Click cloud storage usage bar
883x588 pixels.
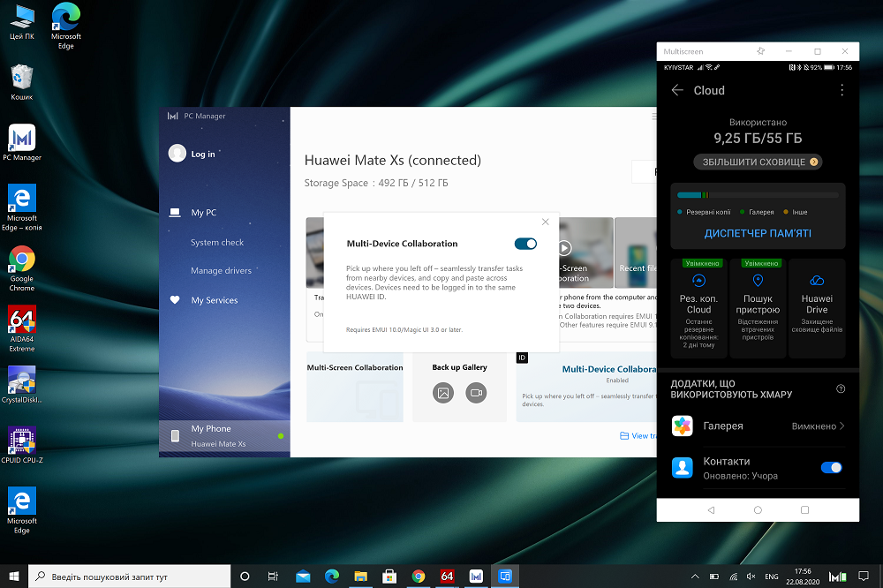point(758,195)
